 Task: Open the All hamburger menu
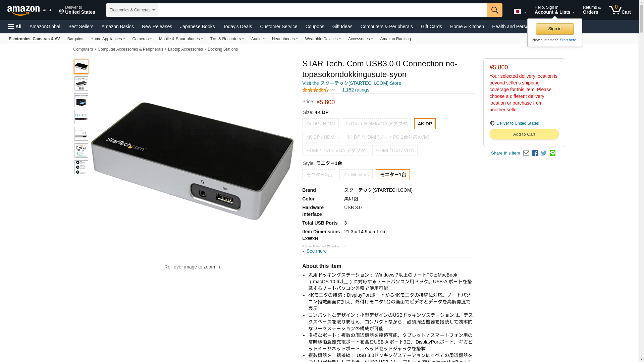pyautogui.click(x=15, y=26)
